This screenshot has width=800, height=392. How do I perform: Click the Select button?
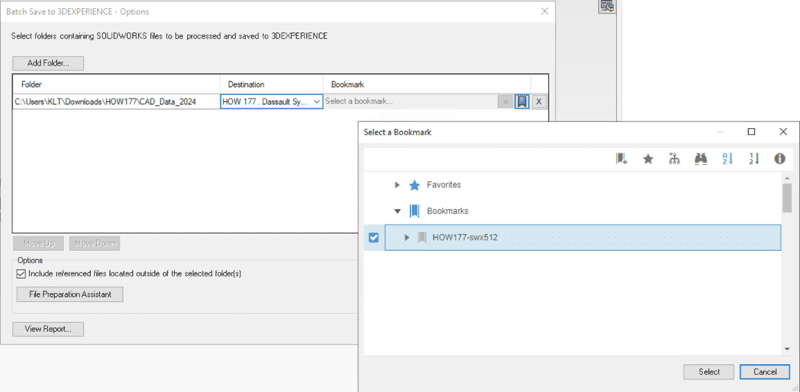pyautogui.click(x=709, y=372)
